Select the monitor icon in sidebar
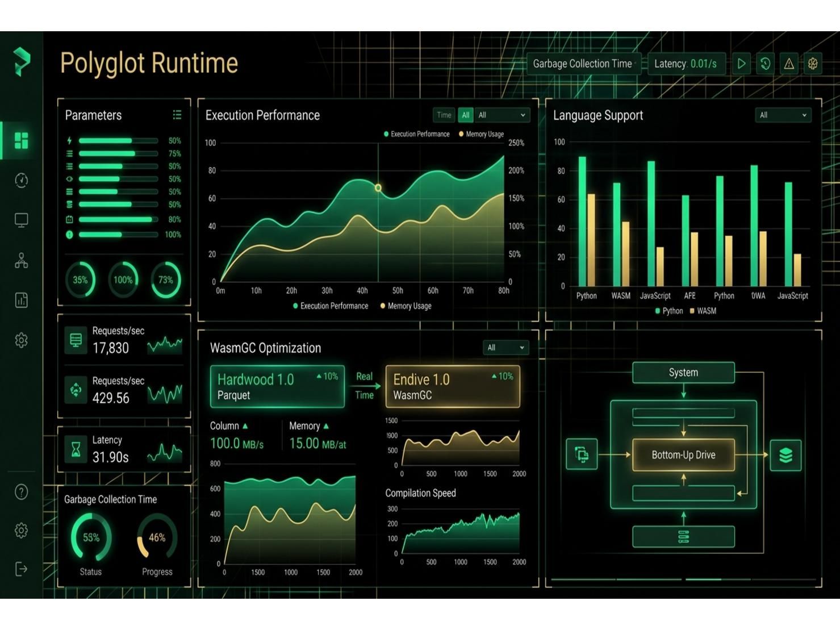840x630 pixels. click(21, 220)
